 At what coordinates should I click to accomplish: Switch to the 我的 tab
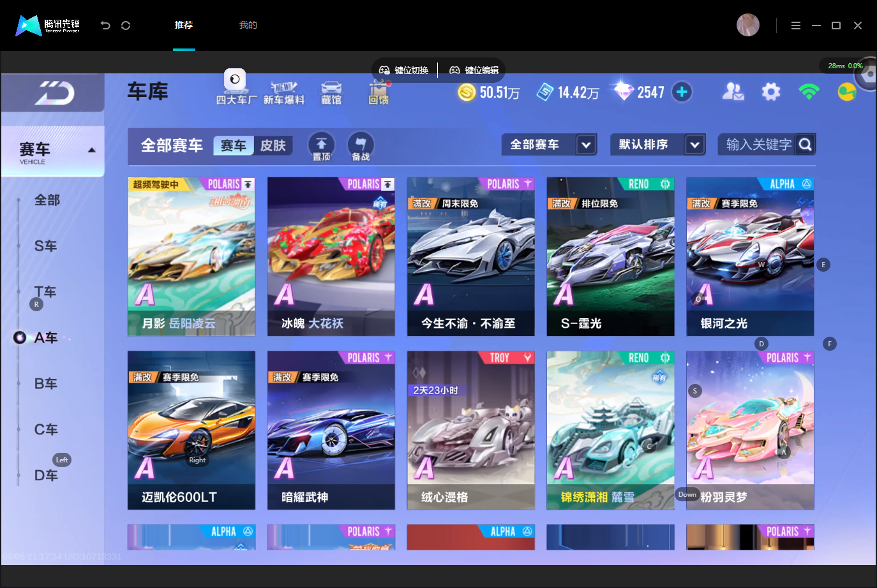[x=248, y=26]
